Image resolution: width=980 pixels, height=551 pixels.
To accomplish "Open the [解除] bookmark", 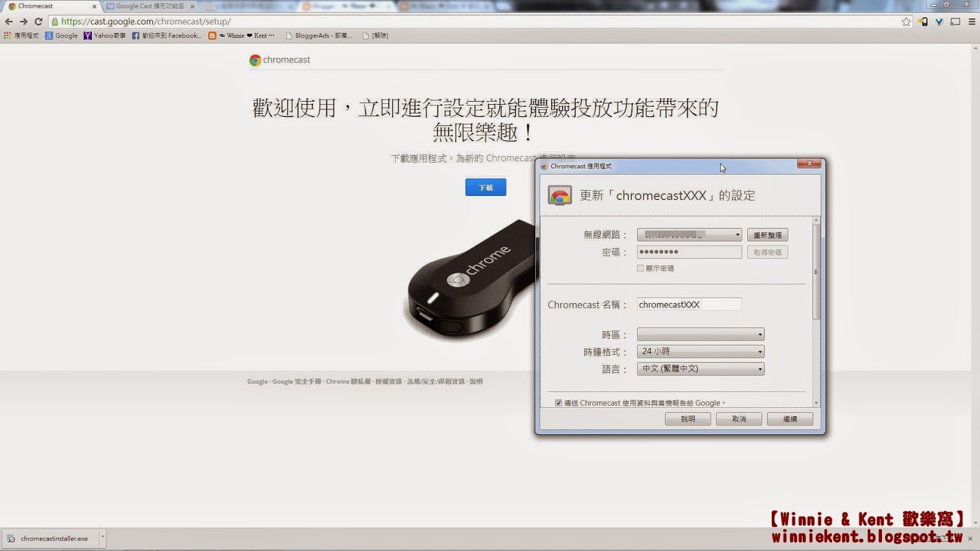I will [x=375, y=36].
